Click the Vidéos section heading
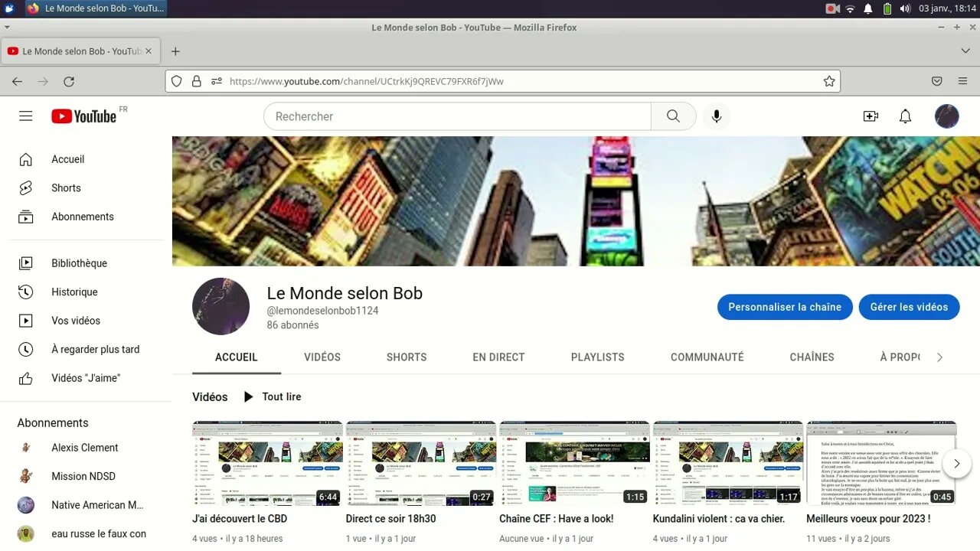Screen dimensions: 980x551 pos(210,396)
